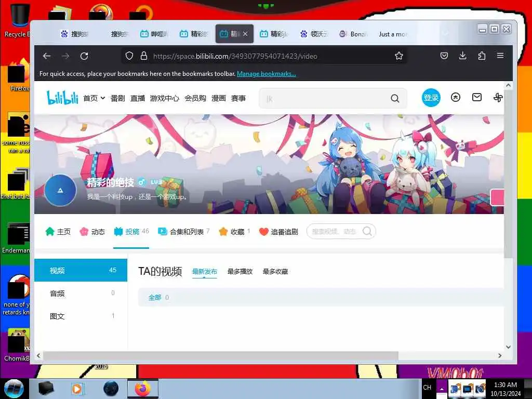Image resolution: width=532 pixels, height=399 pixels.
Task: Open 赛事 in bilibili navigation
Action: pos(238,98)
